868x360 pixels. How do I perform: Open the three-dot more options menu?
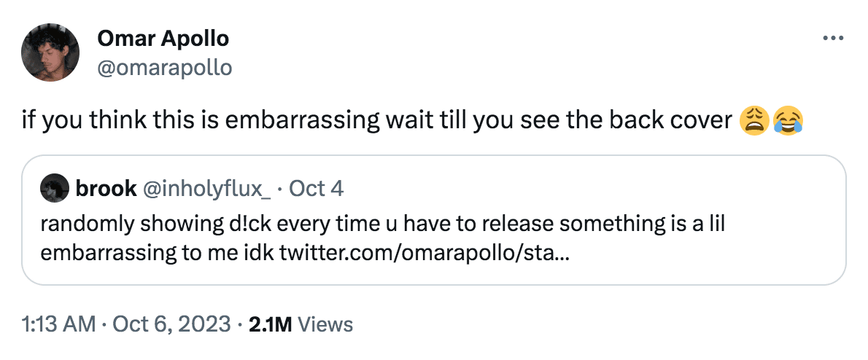click(832, 39)
